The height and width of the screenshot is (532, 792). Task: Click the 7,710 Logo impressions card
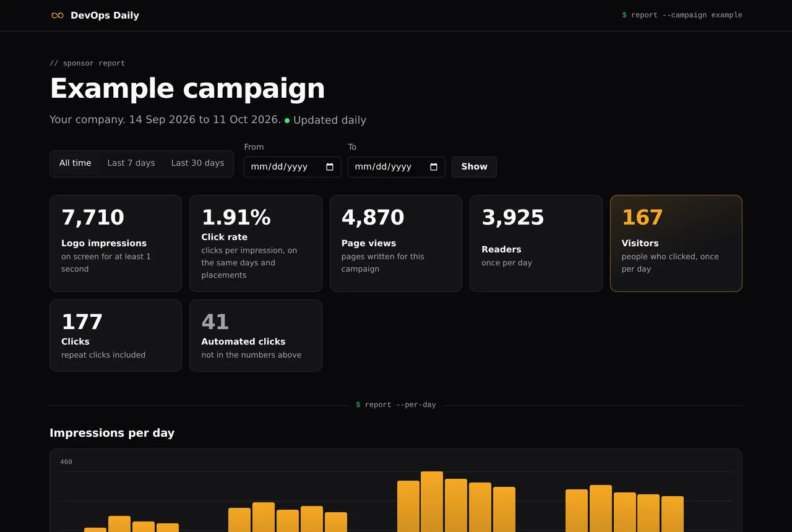[x=116, y=243]
